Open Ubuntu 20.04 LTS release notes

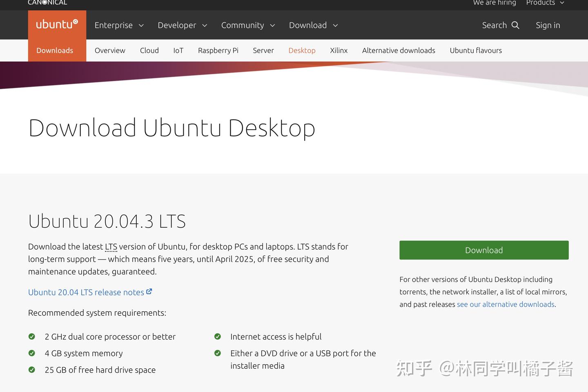pos(86,292)
